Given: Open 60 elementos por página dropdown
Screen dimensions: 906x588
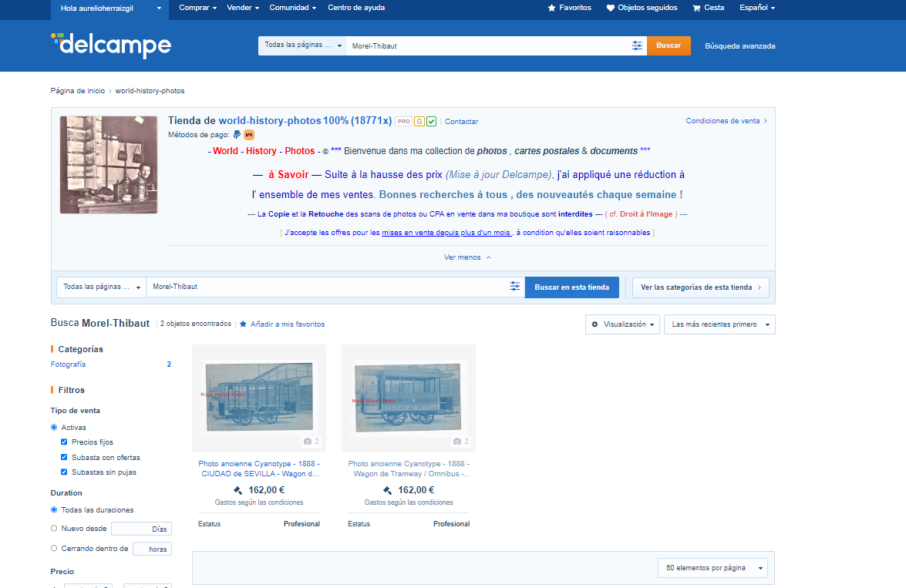Looking at the screenshot, I should [712, 568].
